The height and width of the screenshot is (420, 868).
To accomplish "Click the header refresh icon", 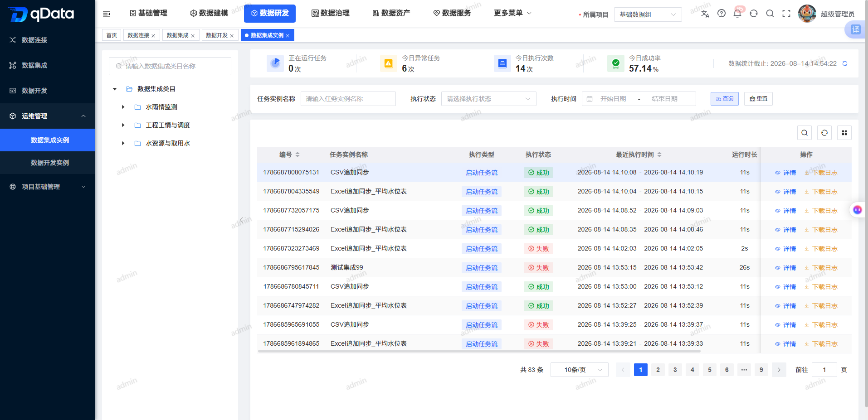I will (x=754, y=14).
